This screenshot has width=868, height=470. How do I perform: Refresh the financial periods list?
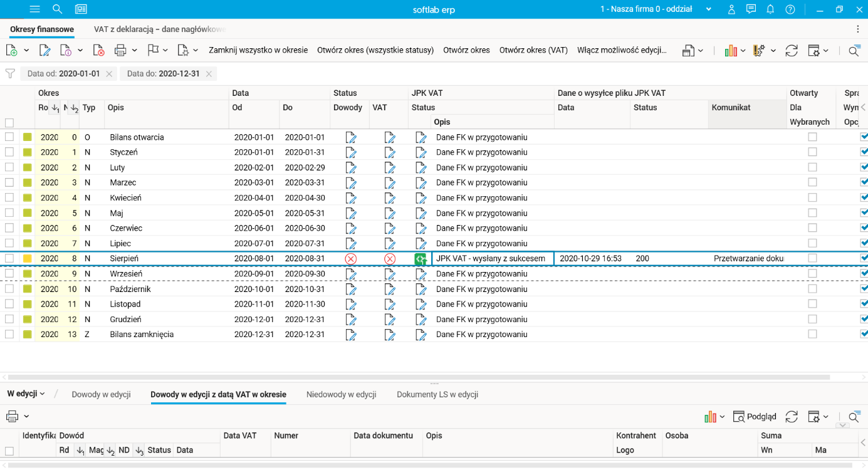[x=792, y=50]
